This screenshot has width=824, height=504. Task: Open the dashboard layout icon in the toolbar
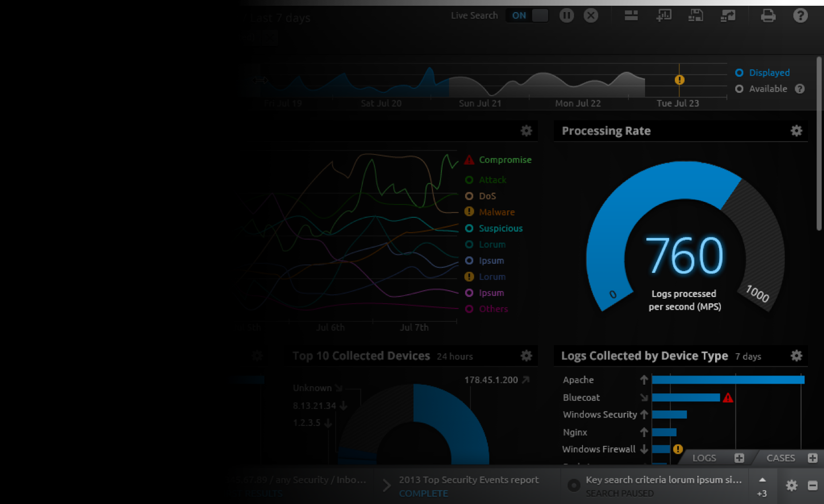(631, 15)
